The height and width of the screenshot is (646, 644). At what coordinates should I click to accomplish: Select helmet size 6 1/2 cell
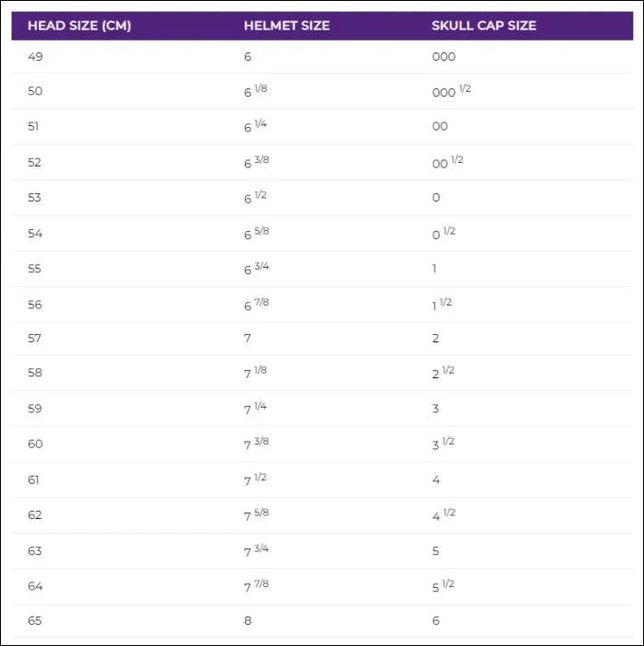257,197
